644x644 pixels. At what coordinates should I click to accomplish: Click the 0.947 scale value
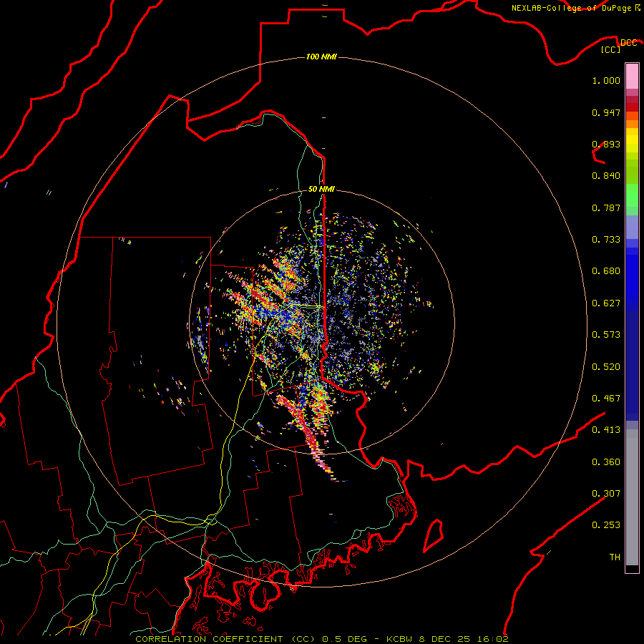click(606, 112)
